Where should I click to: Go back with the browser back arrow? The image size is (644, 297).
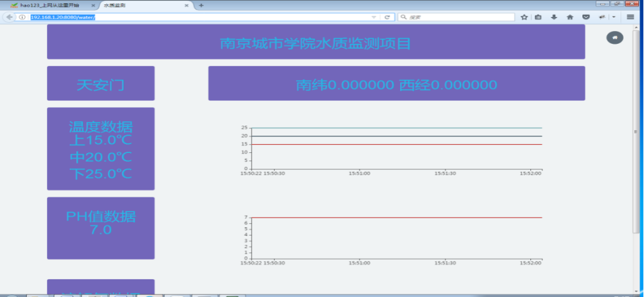[10, 17]
